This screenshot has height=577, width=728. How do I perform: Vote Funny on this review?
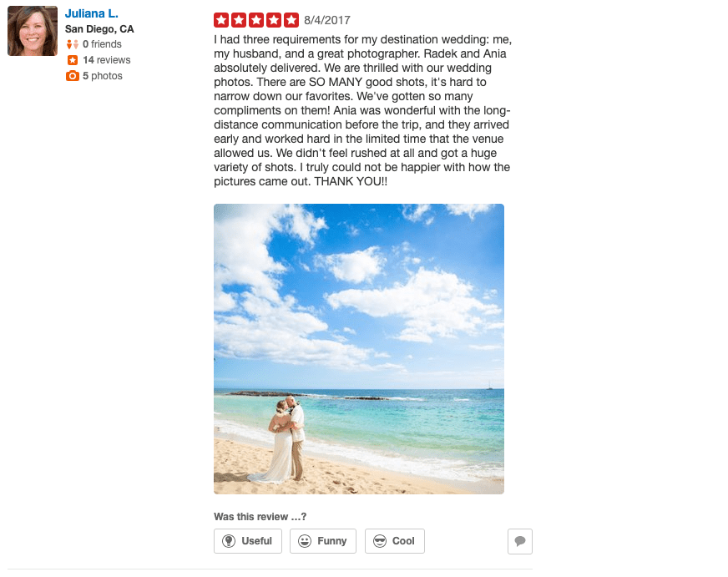pos(323,541)
